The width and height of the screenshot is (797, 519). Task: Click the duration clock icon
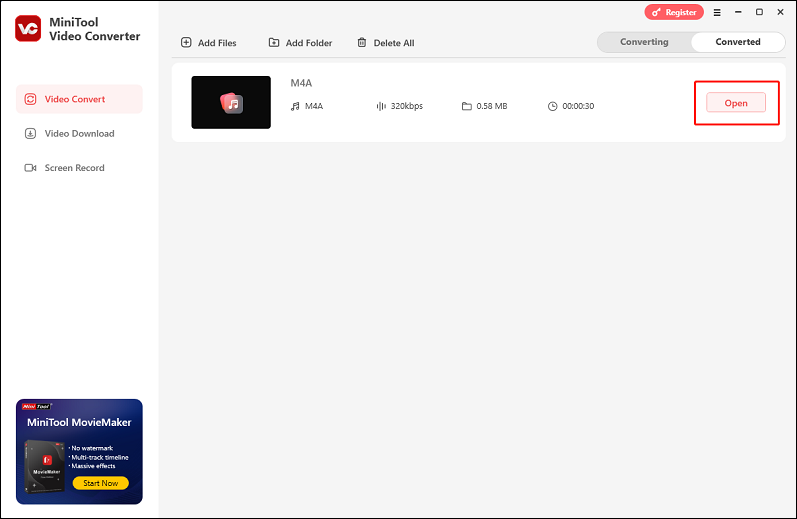pos(553,106)
